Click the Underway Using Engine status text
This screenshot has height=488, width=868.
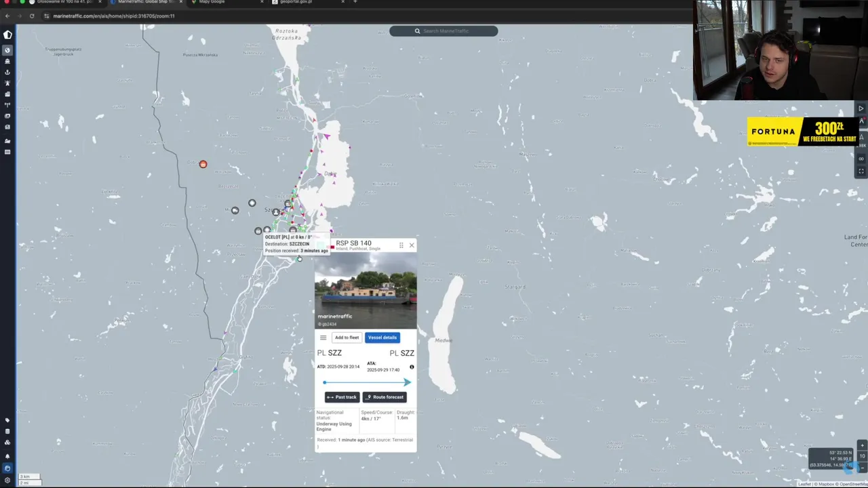point(334,426)
